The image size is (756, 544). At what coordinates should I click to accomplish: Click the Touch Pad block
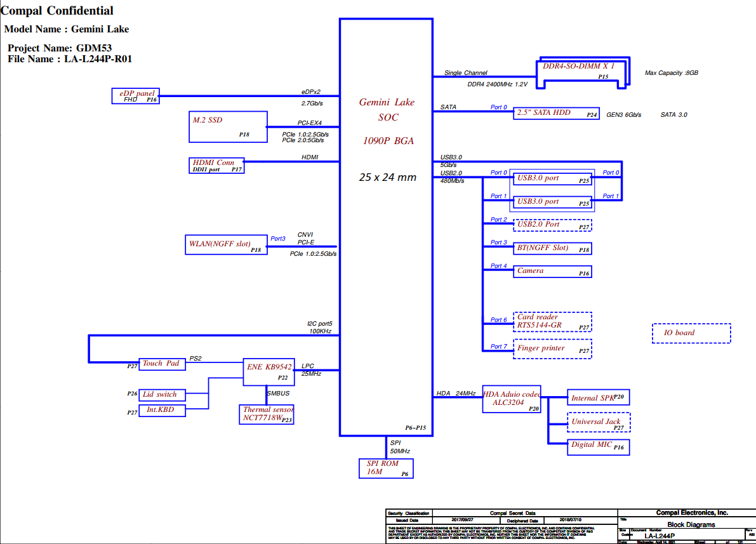coord(162,364)
